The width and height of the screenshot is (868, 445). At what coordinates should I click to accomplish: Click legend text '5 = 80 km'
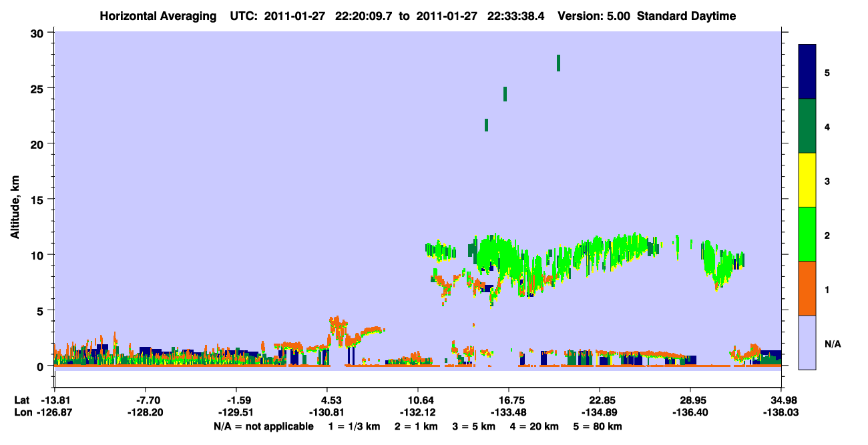pyautogui.click(x=599, y=426)
